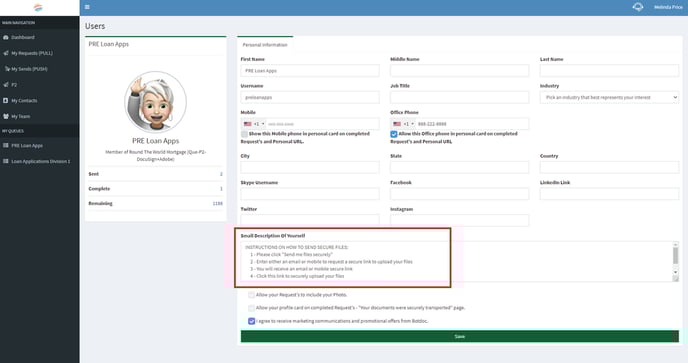Open the Industry dropdown
This screenshot has width=688, height=363.
click(x=609, y=97)
